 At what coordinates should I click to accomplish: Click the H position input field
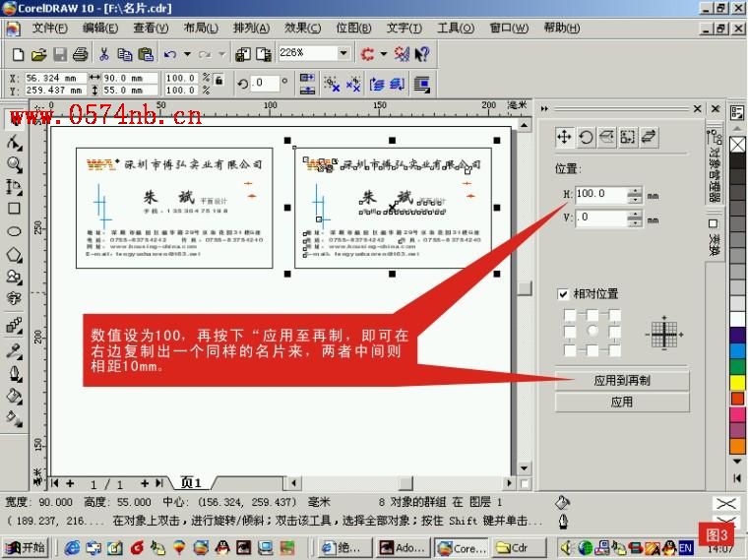pos(601,195)
